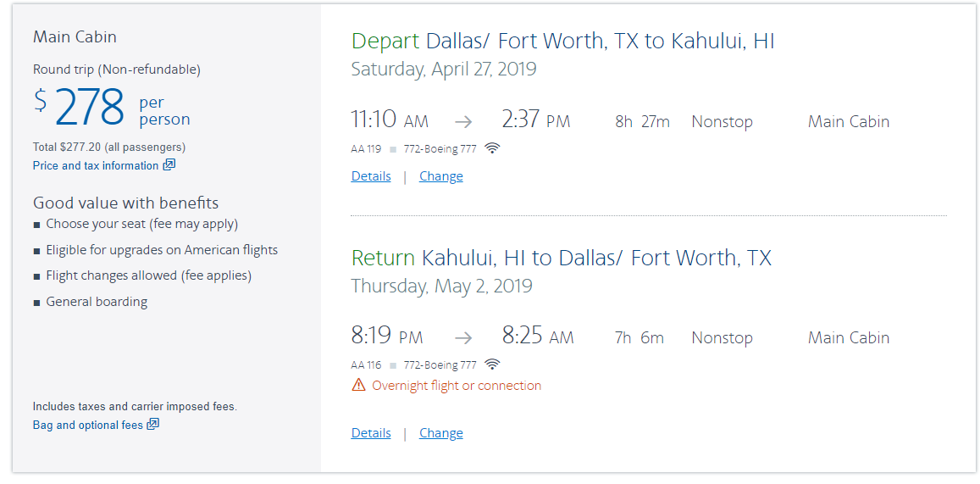Click the Return Kahului to Dallas/Fort Worth heading
This screenshot has width=980, height=484.
click(x=561, y=258)
